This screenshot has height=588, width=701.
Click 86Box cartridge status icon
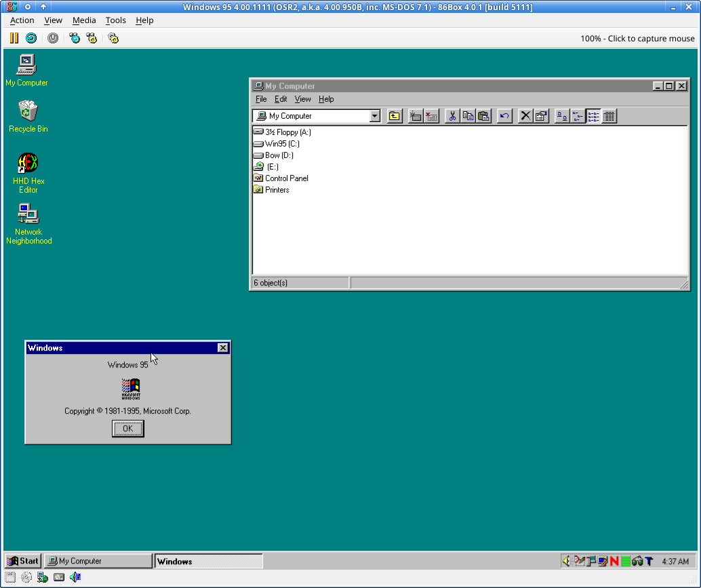pos(59,577)
